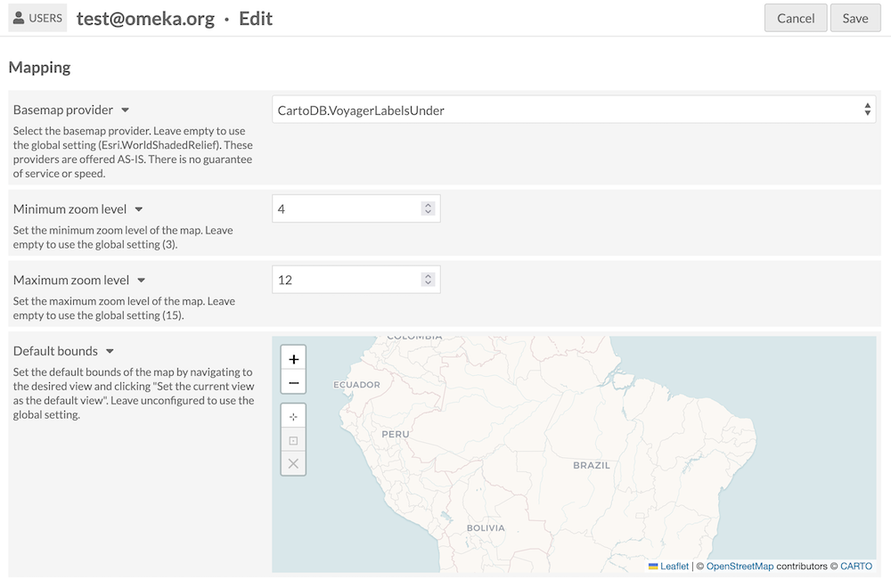Click the Users person icon

[19, 18]
